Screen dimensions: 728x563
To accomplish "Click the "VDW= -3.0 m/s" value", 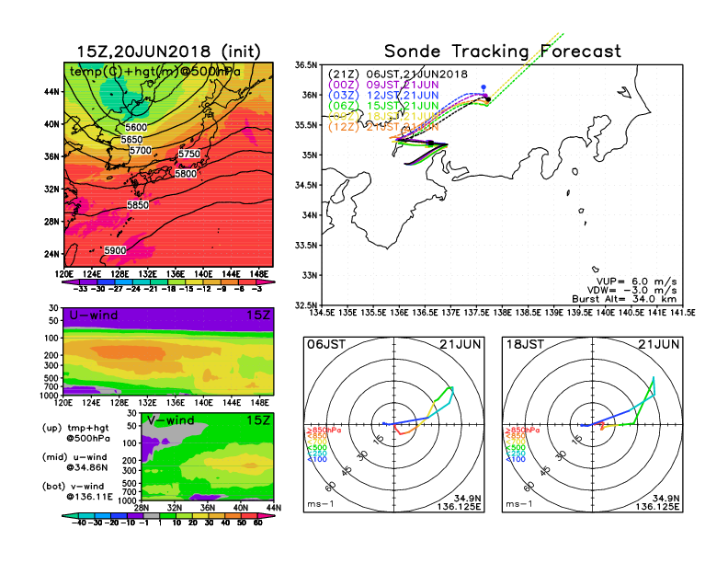I will pyautogui.click(x=631, y=291).
